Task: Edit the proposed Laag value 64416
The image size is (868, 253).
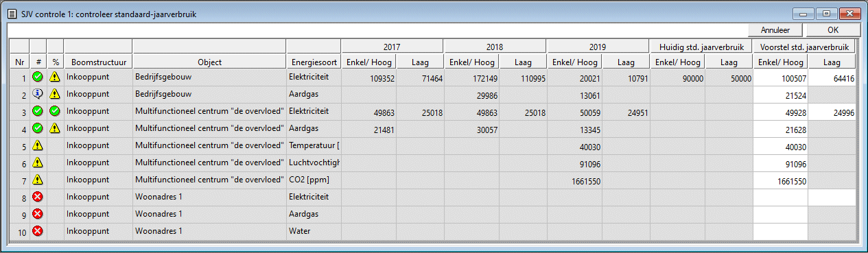Action: pyautogui.click(x=832, y=77)
